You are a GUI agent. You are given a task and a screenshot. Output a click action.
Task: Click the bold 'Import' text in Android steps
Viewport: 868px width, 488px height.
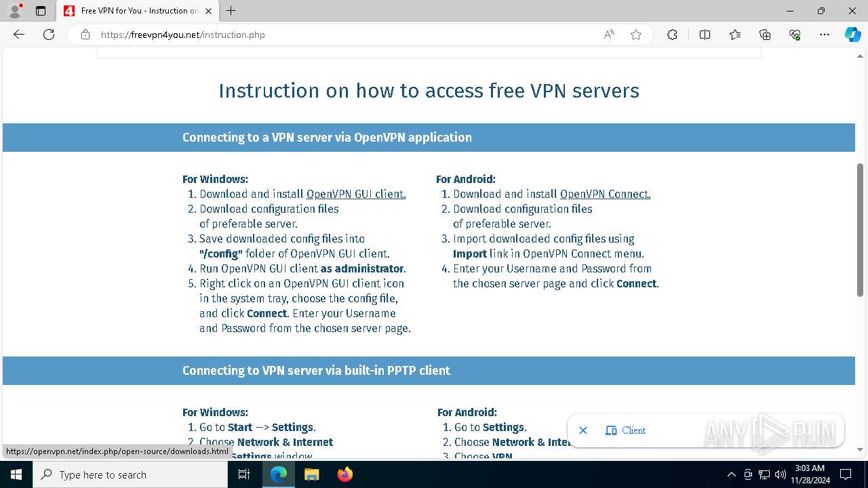[x=470, y=253]
